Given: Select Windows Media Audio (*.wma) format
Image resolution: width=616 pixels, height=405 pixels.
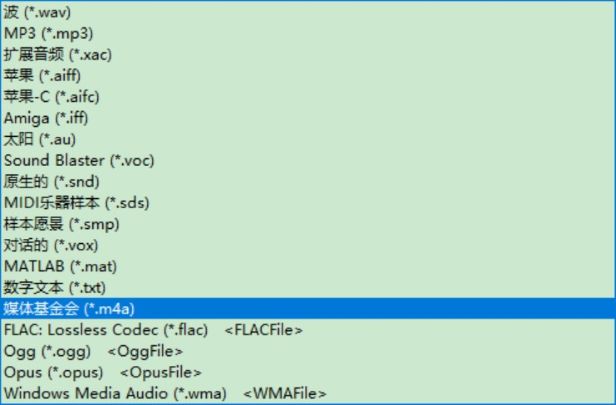Looking at the screenshot, I should click(308, 394).
